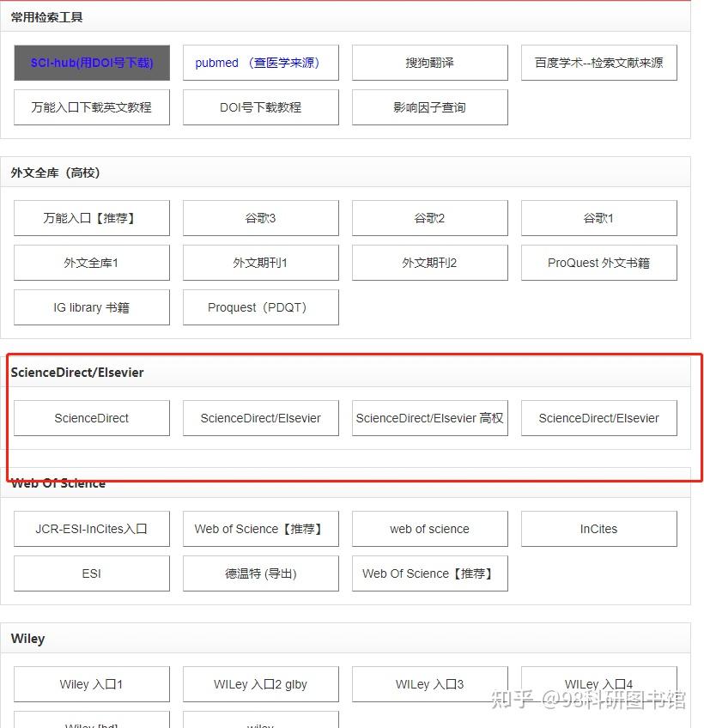The height and width of the screenshot is (728, 704).
Task: Click Proquest（PDQT）button
Action: tap(260, 307)
